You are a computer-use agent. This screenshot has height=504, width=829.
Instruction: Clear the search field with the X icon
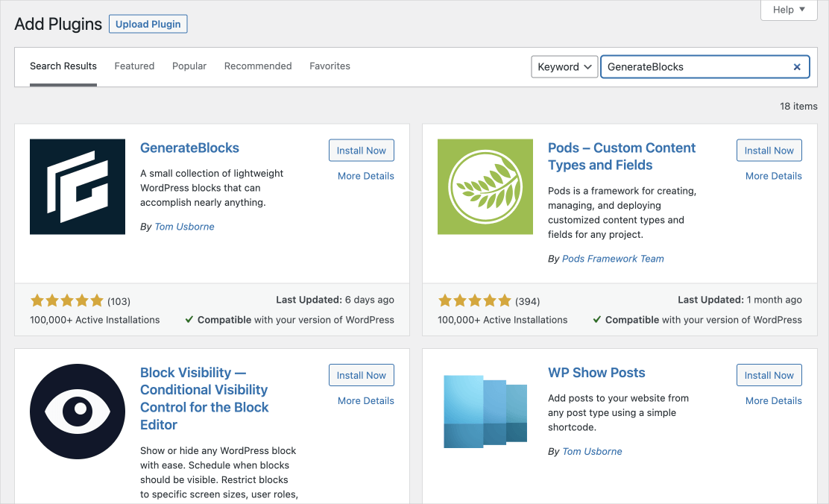tap(797, 67)
